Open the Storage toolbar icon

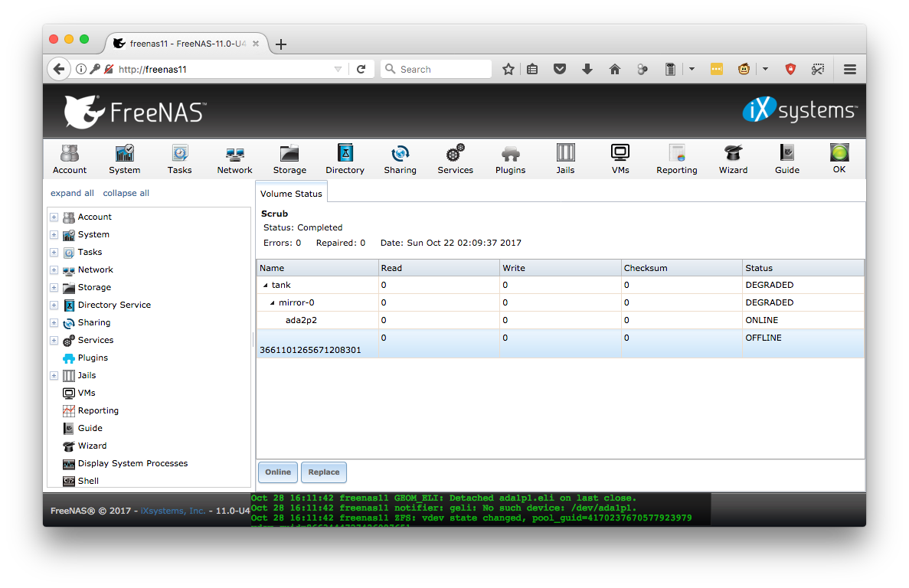(290, 158)
